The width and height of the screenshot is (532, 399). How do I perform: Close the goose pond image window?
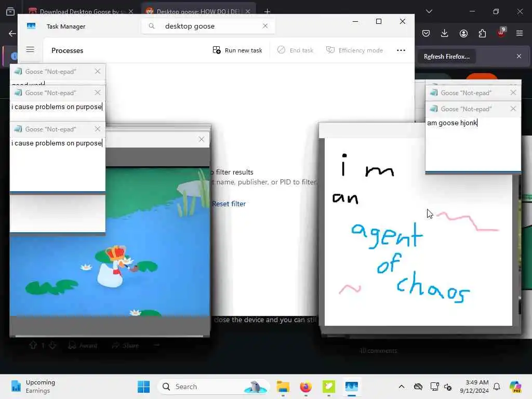202,139
